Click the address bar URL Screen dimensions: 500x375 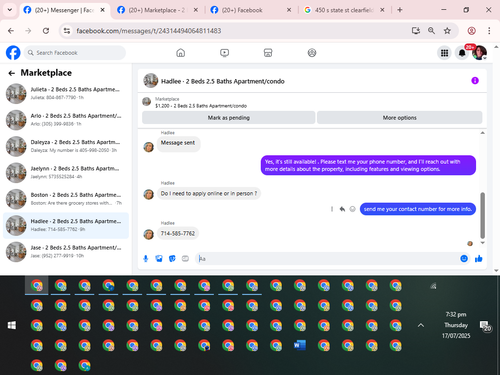pos(149,31)
